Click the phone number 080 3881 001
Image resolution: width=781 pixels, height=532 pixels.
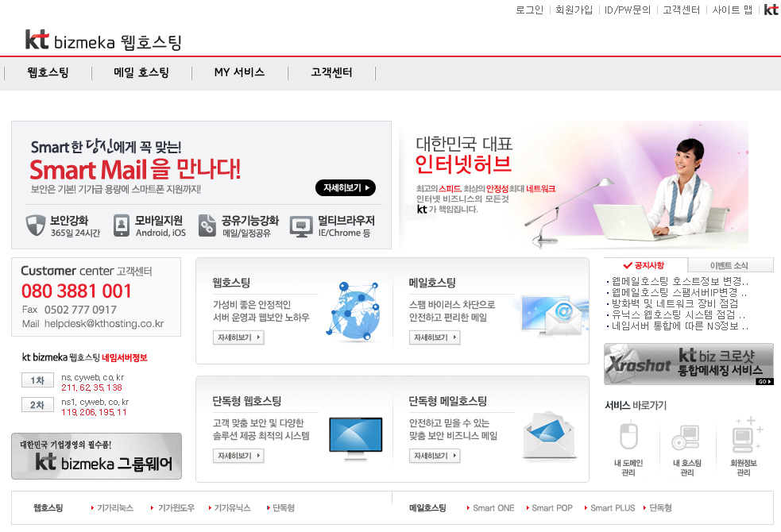pyautogui.click(x=76, y=291)
